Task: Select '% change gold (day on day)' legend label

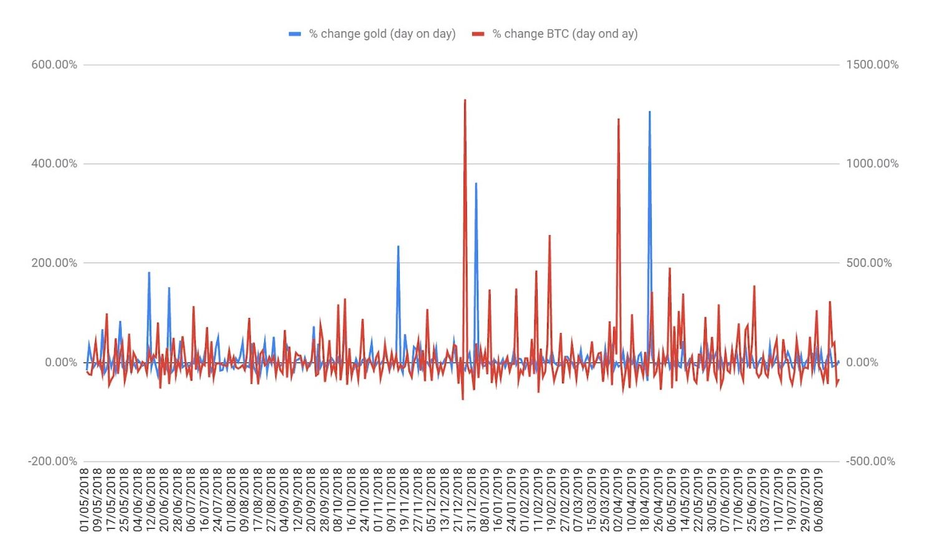Action: 383,34
